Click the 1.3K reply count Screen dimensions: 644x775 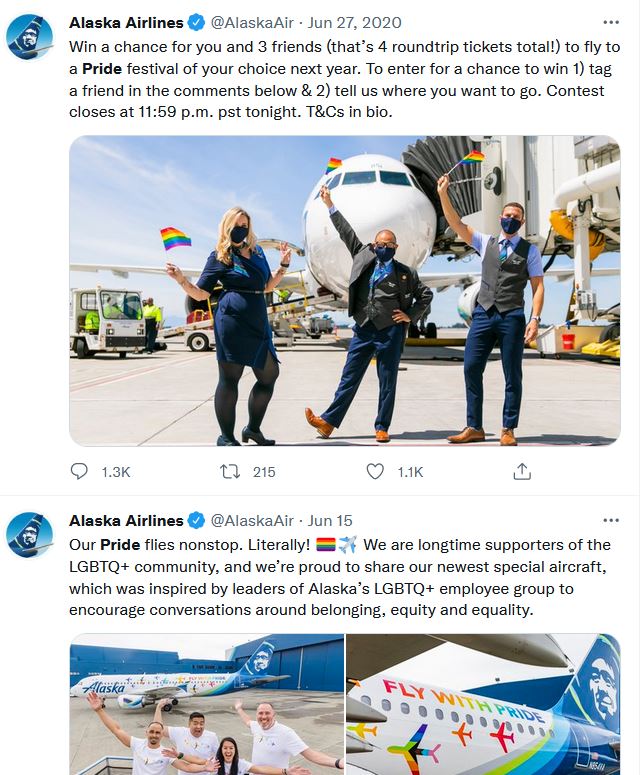116,471
